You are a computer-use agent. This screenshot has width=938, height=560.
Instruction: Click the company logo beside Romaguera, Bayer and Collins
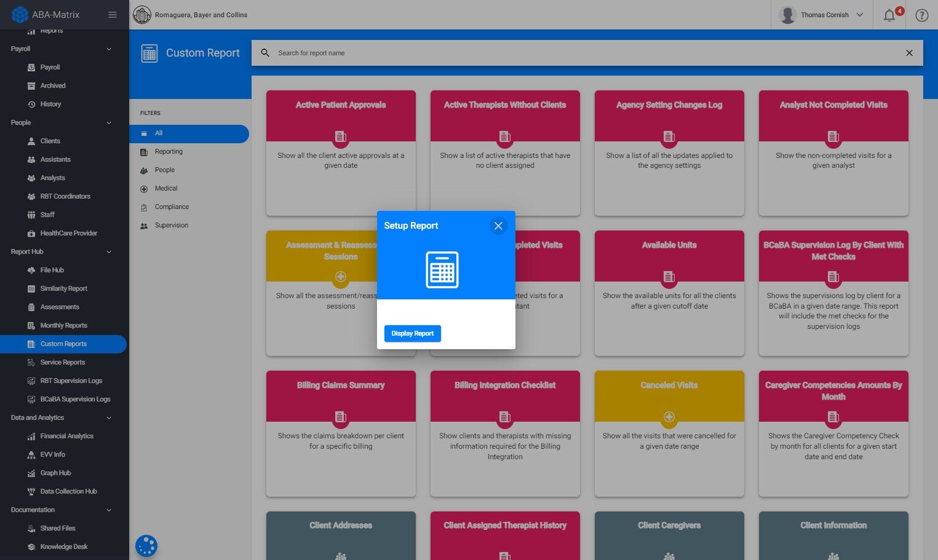[142, 15]
